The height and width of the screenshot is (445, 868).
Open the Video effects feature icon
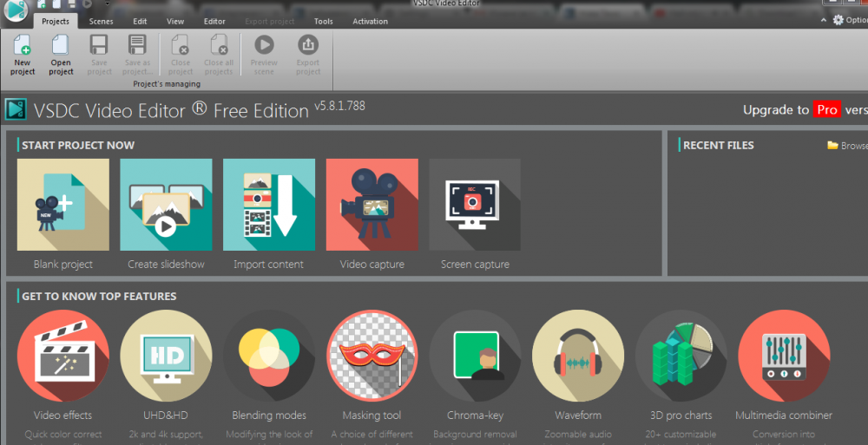[x=63, y=356]
